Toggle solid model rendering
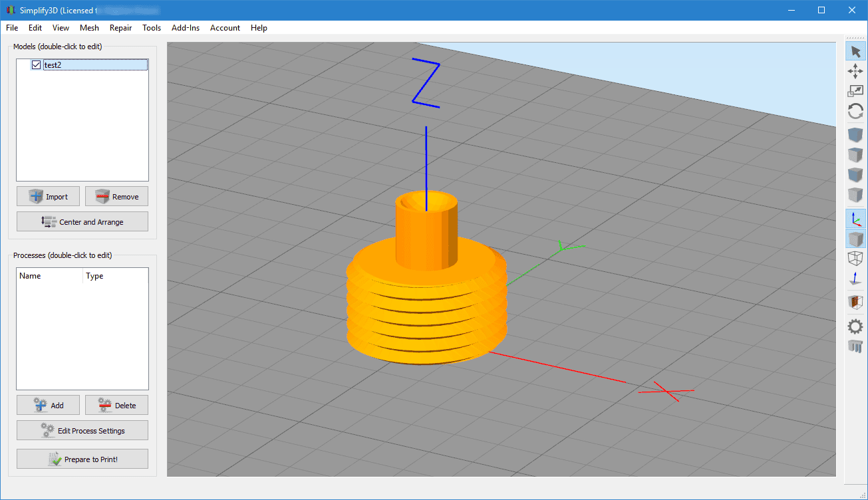 point(855,239)
